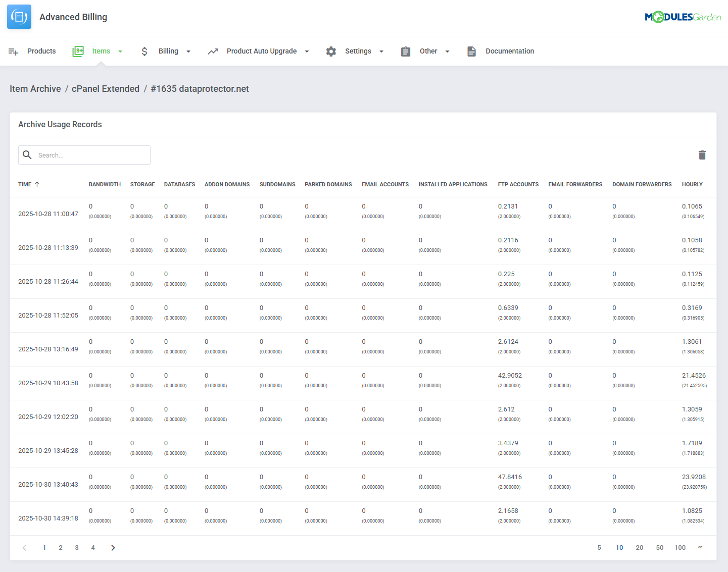This screenshot has height=572, width=728.
Task: Click the Billing dollar sign icon
Action: click(144, 51)
